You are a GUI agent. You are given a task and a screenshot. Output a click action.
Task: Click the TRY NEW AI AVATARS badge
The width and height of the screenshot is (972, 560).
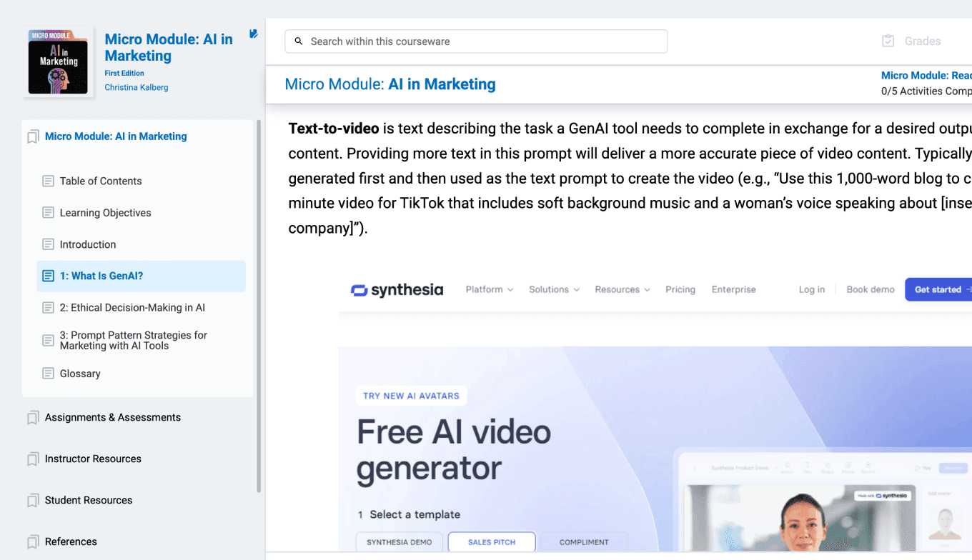click(411, 396)
